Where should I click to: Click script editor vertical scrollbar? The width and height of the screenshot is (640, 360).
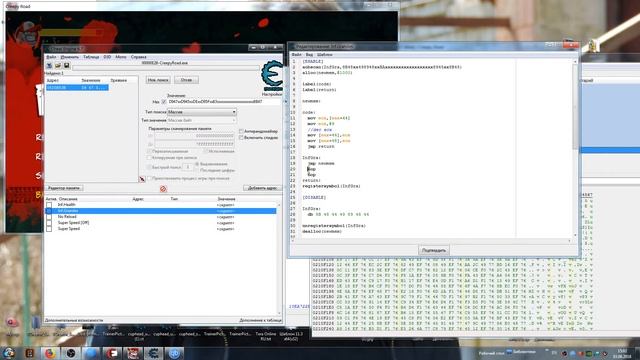click(x=575, y=147)
